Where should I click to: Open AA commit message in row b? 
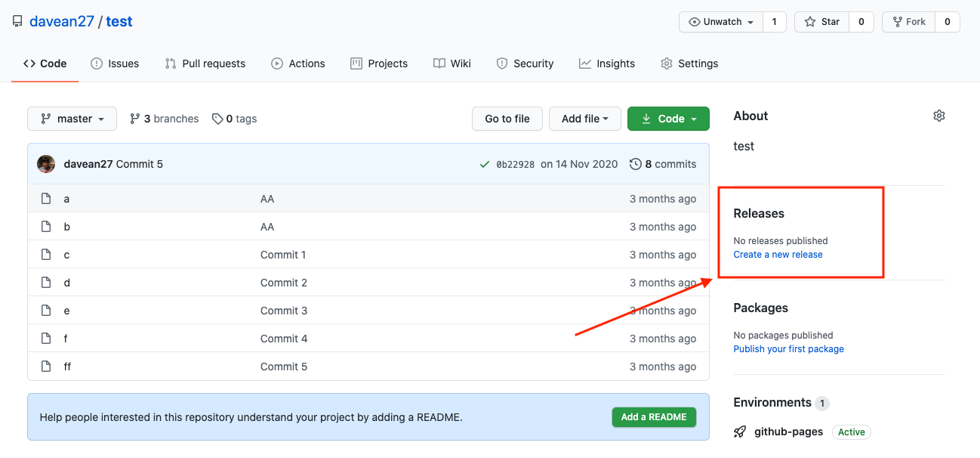point(267,227)
